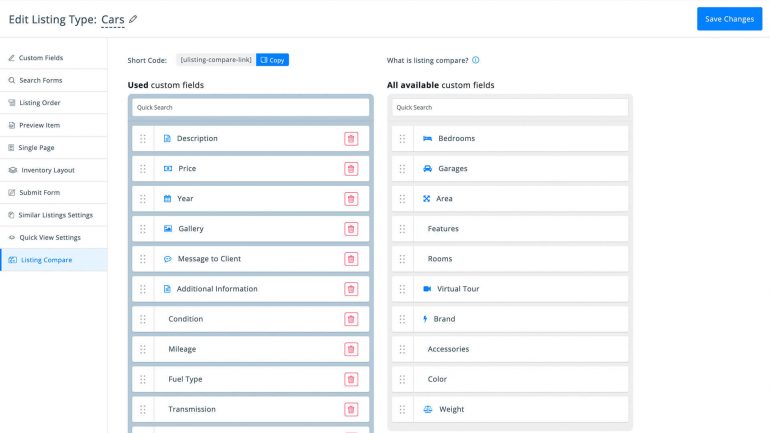Select the Rooms available field

coord(510,259)
